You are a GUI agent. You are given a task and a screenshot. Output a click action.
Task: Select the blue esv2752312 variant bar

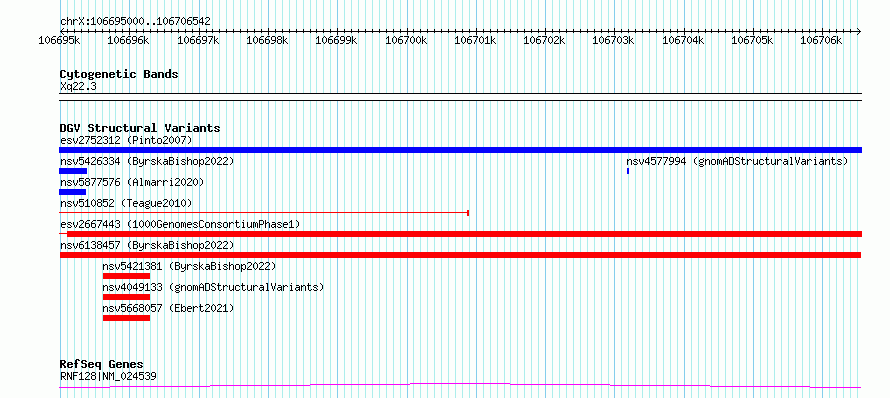pyautogui.click(x=460, y=150)
